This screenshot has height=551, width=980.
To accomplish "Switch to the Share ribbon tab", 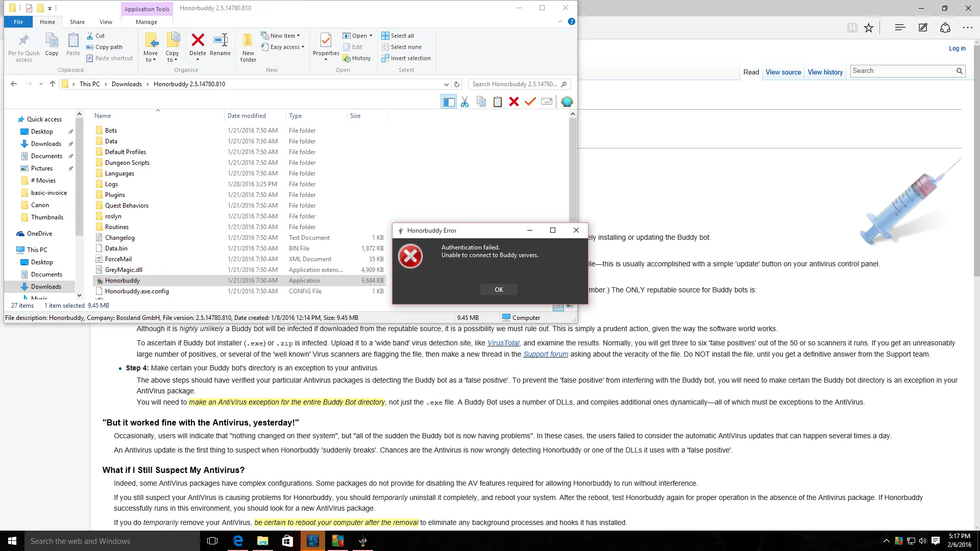I will click(x=77, y=22).
